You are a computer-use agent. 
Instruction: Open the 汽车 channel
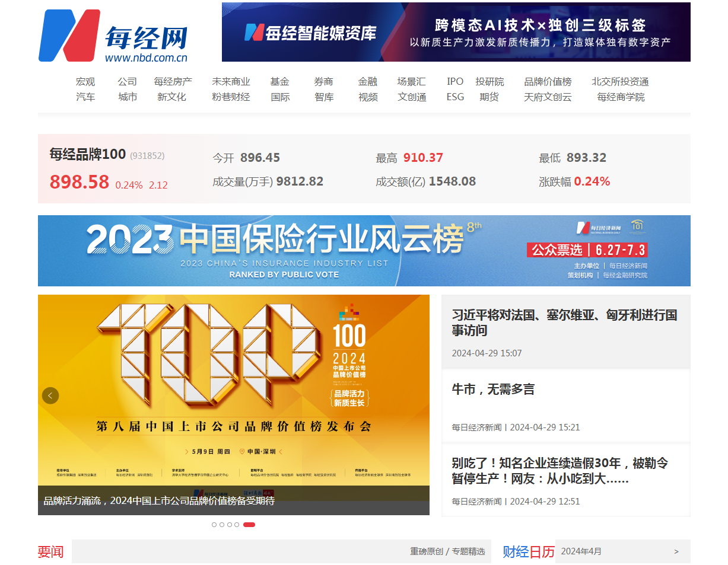(85, 97)
